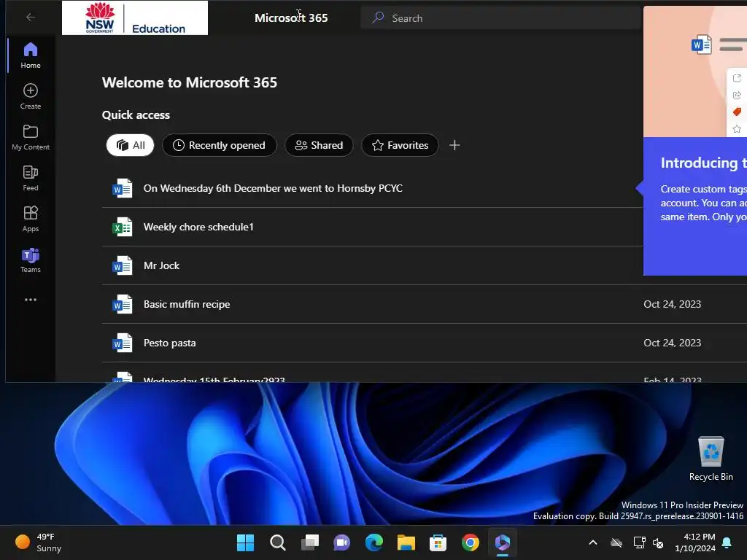Open File Explorer from taskbar

(x=406, y=542)
